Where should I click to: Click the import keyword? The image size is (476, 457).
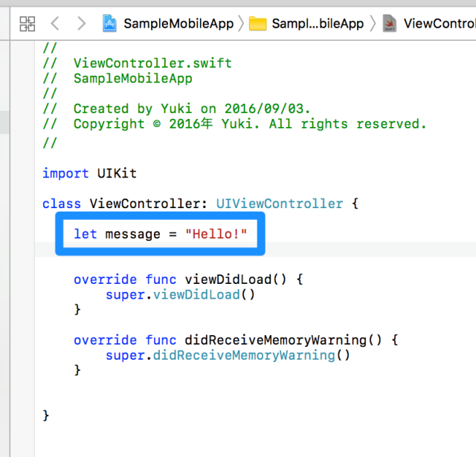pyautogui.click(x=65, y=173)
